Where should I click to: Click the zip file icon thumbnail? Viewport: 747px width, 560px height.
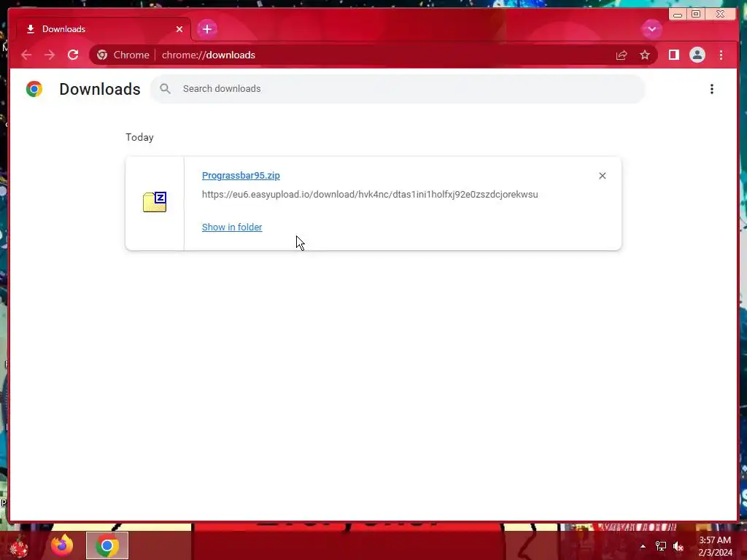(155, 202)
